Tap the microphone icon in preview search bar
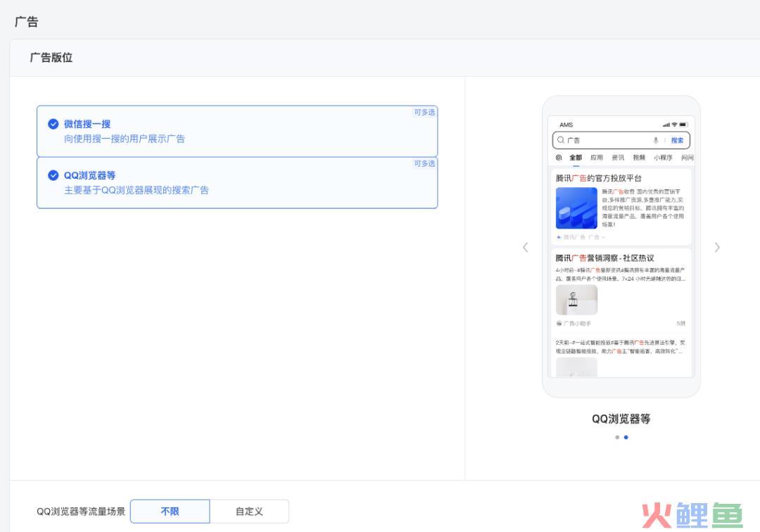The height and width of the screenshot is (532, 760). [x=655, y=140]
